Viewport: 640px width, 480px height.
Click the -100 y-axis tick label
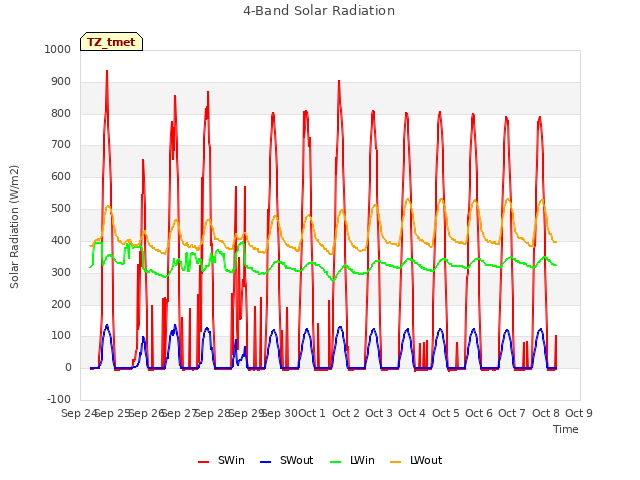pyautogui.click(x=59, y=399)
